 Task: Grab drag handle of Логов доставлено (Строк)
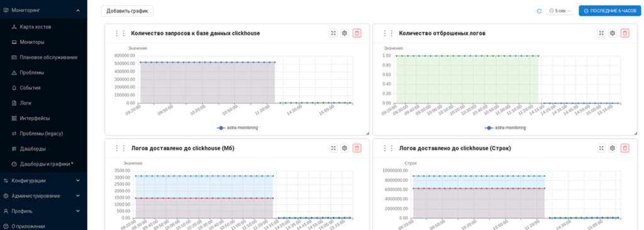tap(388, 148)
